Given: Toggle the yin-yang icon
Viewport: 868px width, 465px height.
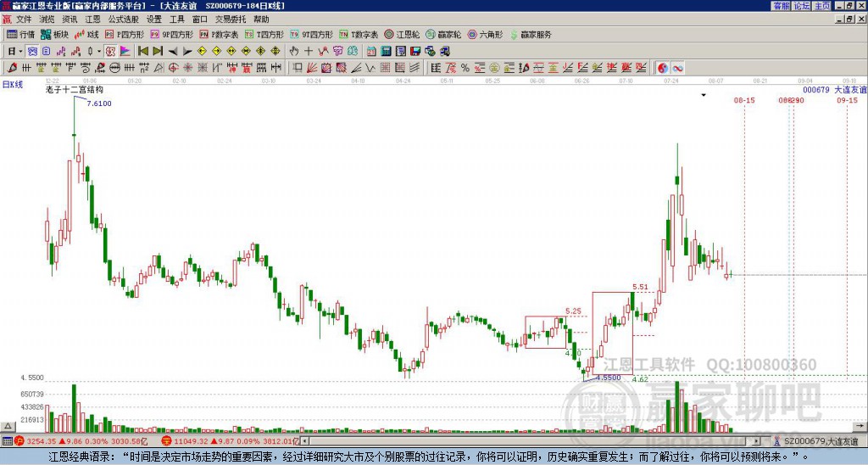Looking at the screenshot, I should (x=662, y=68).
